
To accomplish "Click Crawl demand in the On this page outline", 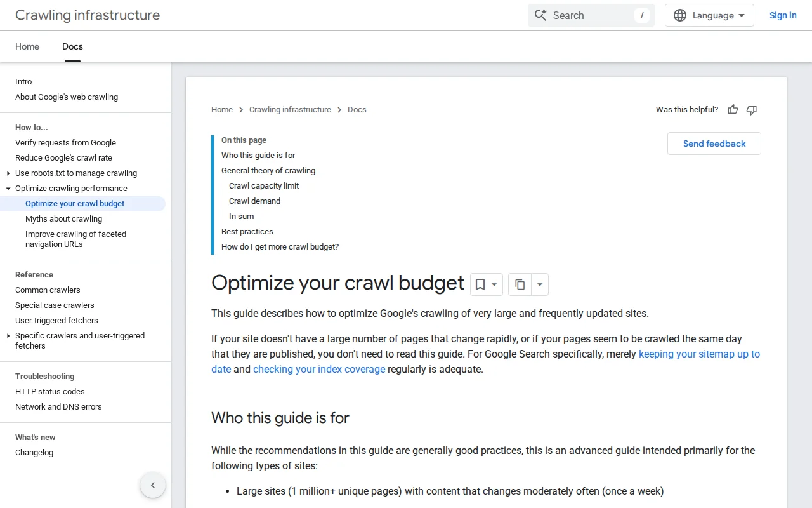I will pos(254,201).
